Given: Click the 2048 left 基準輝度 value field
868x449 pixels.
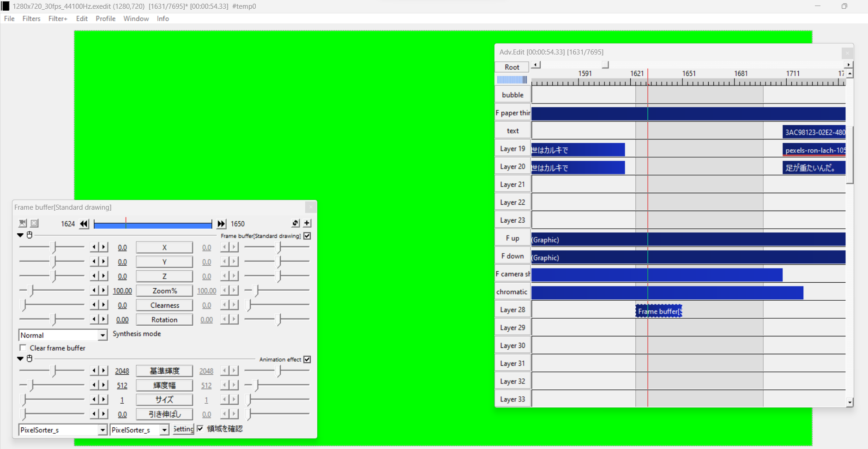Looking at the screenshot, I should point(122,371).
